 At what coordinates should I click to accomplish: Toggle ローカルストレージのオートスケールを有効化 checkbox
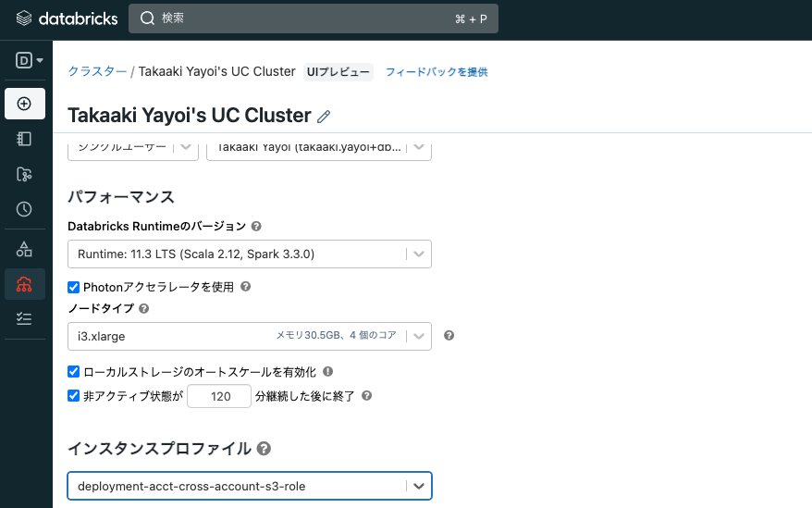[x=74, y=372]
